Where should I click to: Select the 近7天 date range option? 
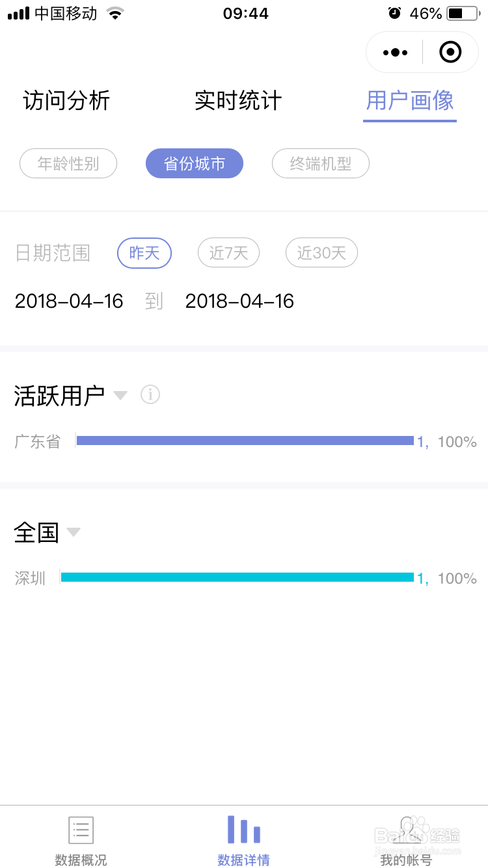click(228, 253)
